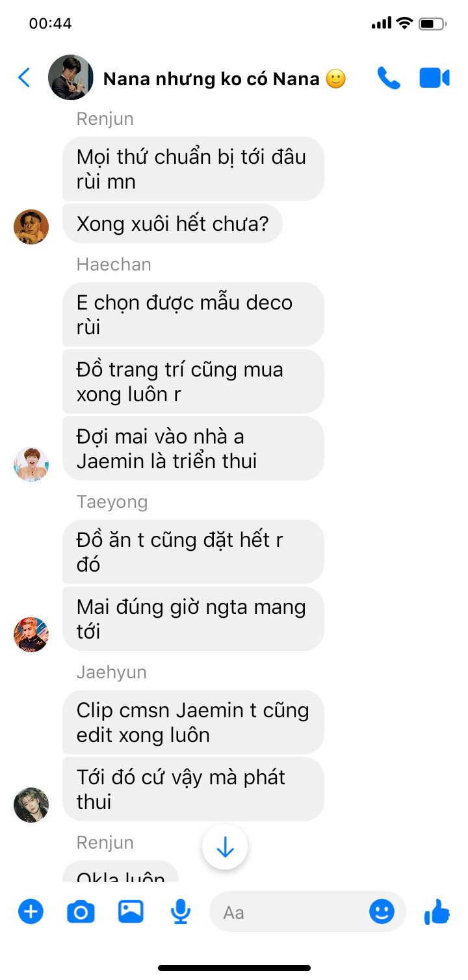Jump to latest messages with the down arrow

[x=225, y=847]
